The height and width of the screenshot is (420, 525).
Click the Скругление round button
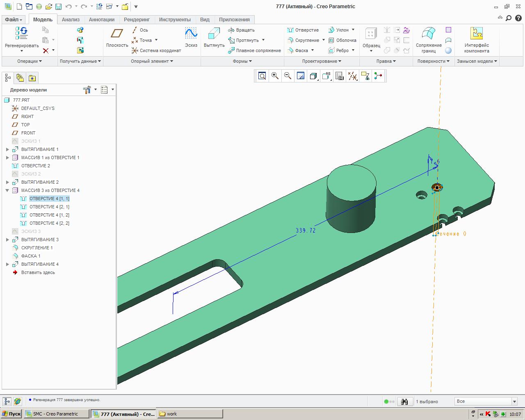coord(304,40)
